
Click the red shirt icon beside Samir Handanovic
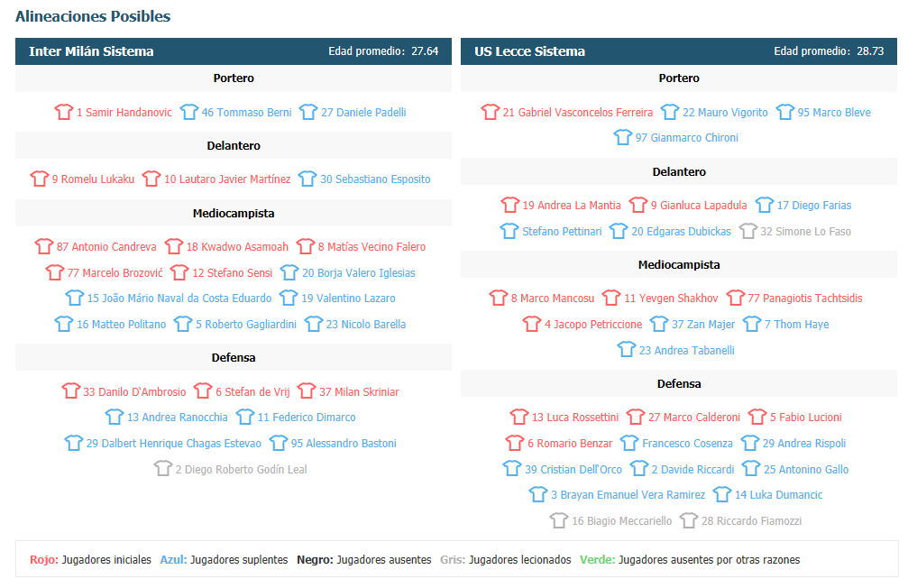tap(64, 112)
